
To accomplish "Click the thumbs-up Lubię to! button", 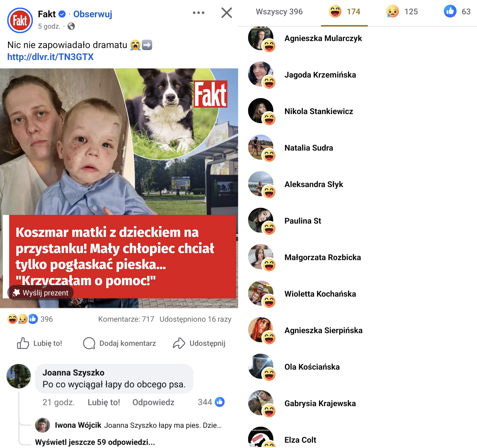I will (39, 343).
